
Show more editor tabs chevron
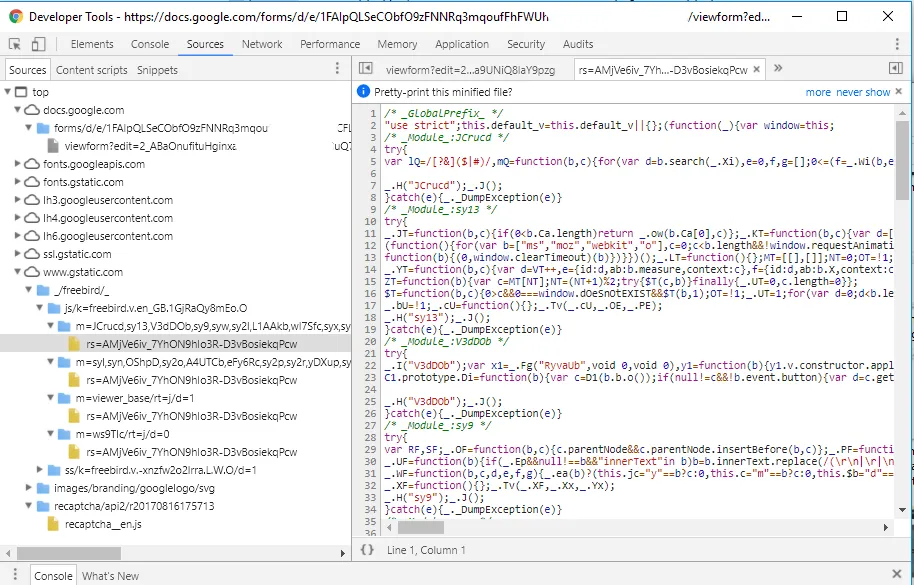[778, 69]
